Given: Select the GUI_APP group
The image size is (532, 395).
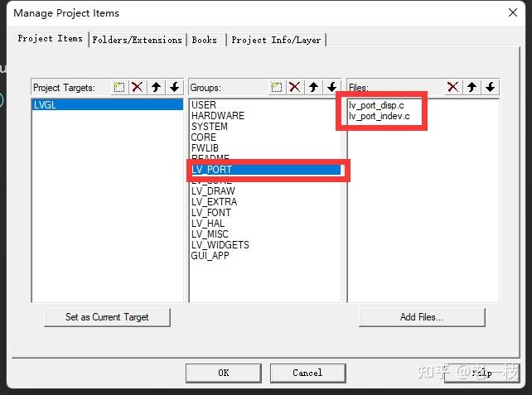Looking at the screenshot, I should click(265, 256).
